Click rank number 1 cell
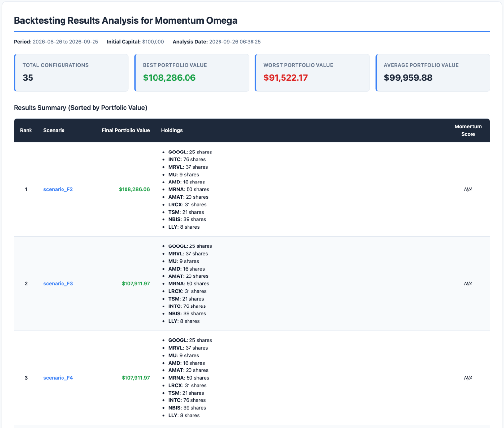 coord(26,189)
